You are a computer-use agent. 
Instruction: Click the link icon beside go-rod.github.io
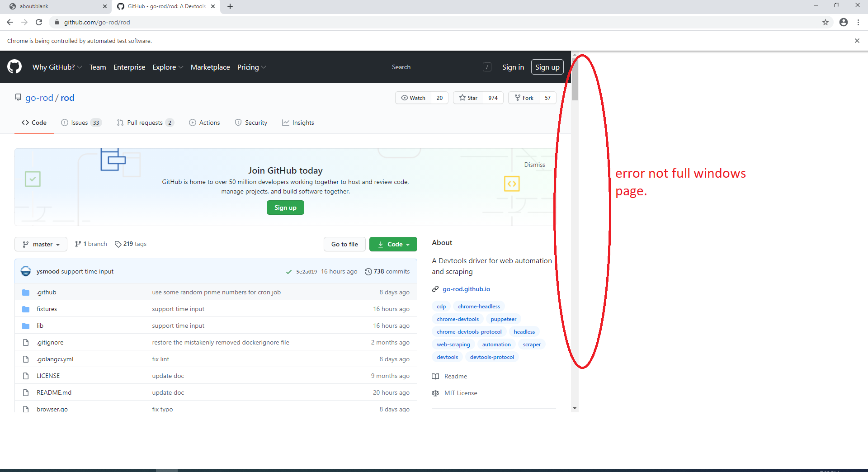pyautogui.click(x=435, y=289)
